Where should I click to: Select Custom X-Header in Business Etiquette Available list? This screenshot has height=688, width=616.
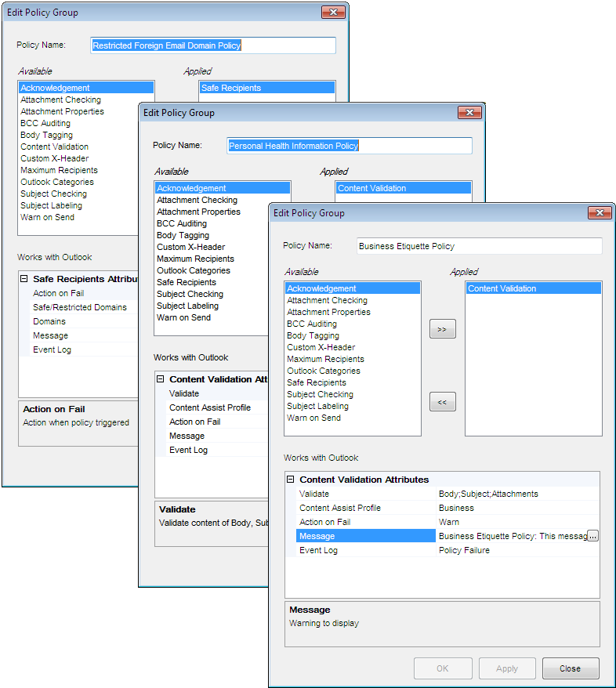pyautogui.click(x=353, y=347)
